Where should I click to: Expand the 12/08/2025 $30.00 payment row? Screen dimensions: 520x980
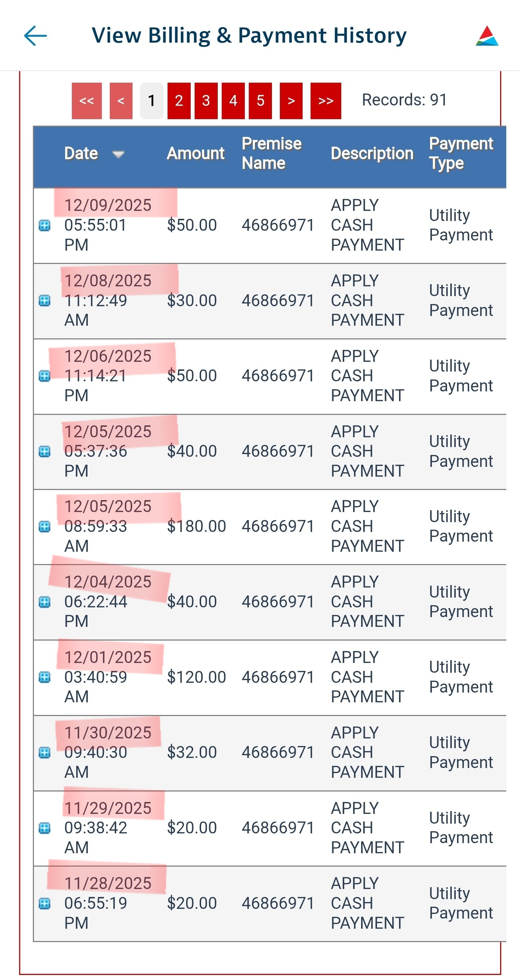(x=44, y=300)
